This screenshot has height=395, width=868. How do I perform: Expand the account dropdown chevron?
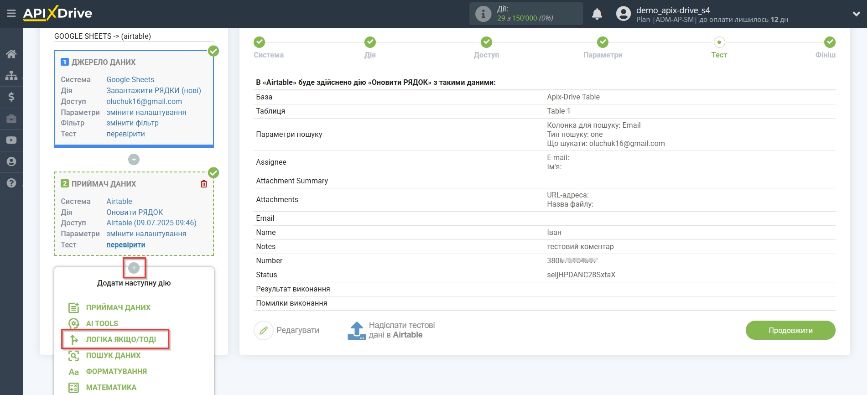point(856,14)
